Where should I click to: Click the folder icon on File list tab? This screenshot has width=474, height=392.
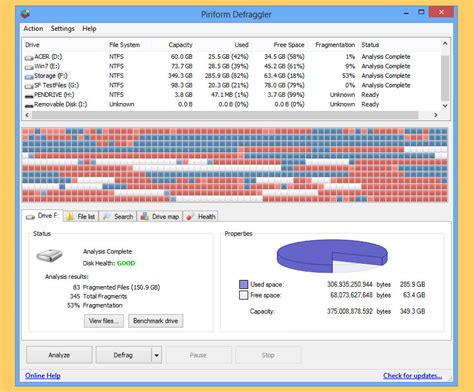point(70,216)
